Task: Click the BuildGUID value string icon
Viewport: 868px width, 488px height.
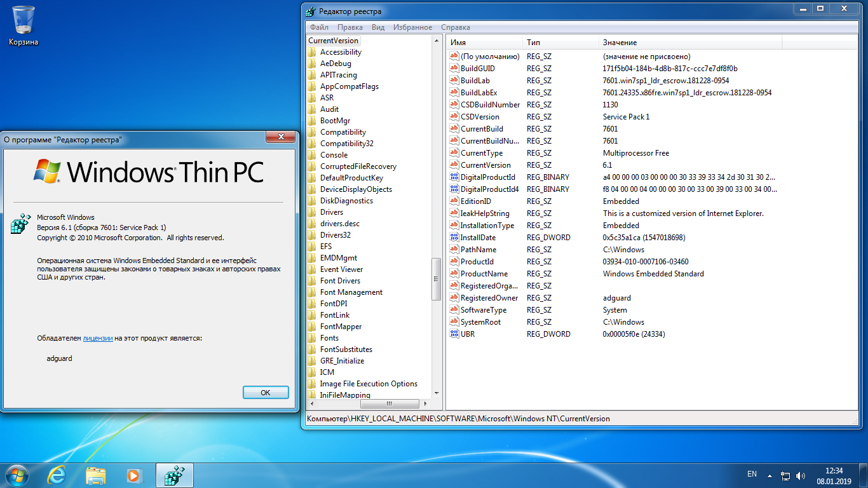Action: click(x=454, y=68)
